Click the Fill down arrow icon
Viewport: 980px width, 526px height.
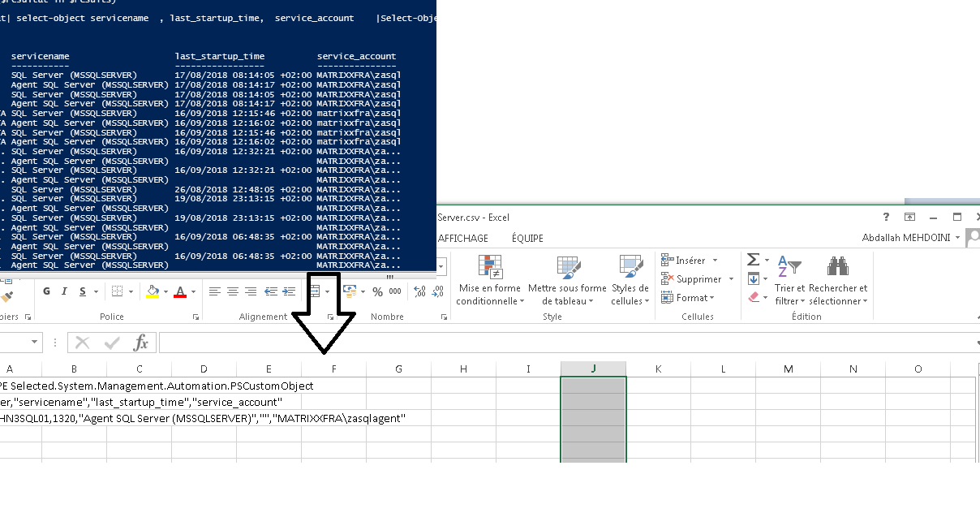754,279
